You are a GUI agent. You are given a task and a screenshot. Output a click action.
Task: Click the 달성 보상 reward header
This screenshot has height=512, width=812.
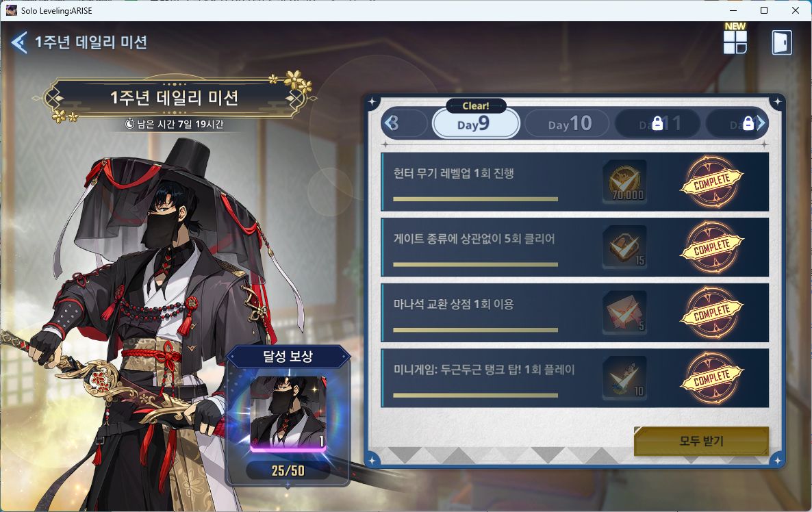pyautogui.click(x=288, y=356)
